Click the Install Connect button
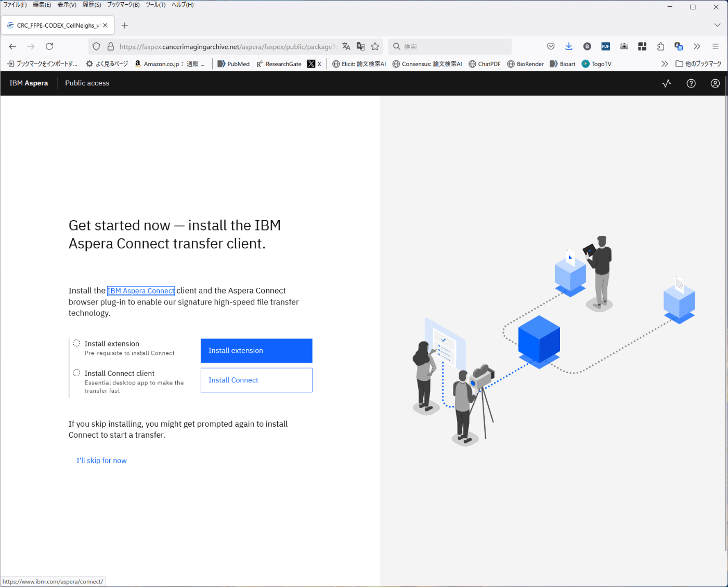The image size is (728, 587). 256,380
